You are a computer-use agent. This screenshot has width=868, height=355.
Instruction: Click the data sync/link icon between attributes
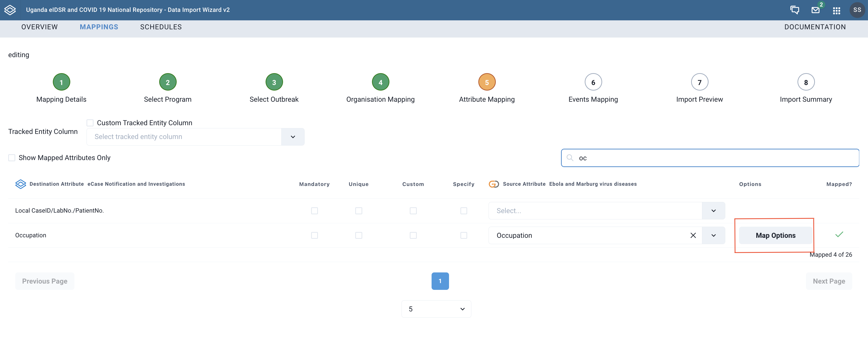click(493, 184)
